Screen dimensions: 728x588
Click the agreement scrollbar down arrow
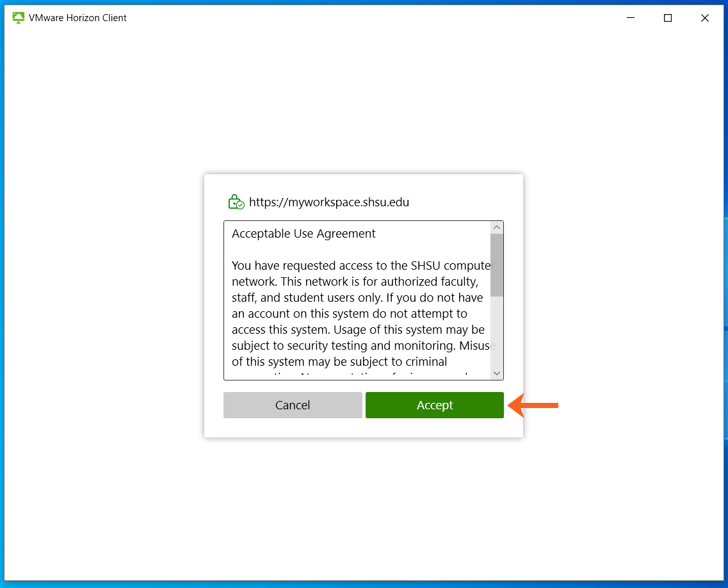pyautogui.click(x=497, y=373)
